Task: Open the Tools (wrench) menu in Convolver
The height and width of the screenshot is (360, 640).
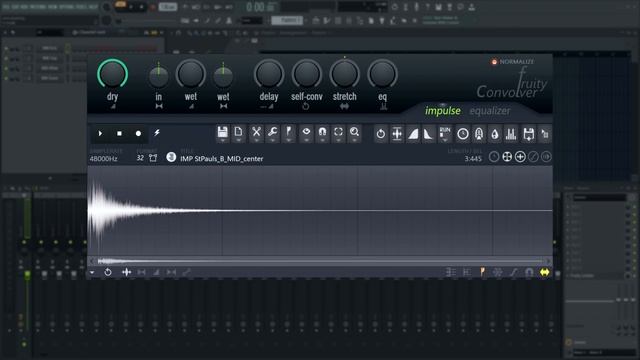Action: coord(273,133)
